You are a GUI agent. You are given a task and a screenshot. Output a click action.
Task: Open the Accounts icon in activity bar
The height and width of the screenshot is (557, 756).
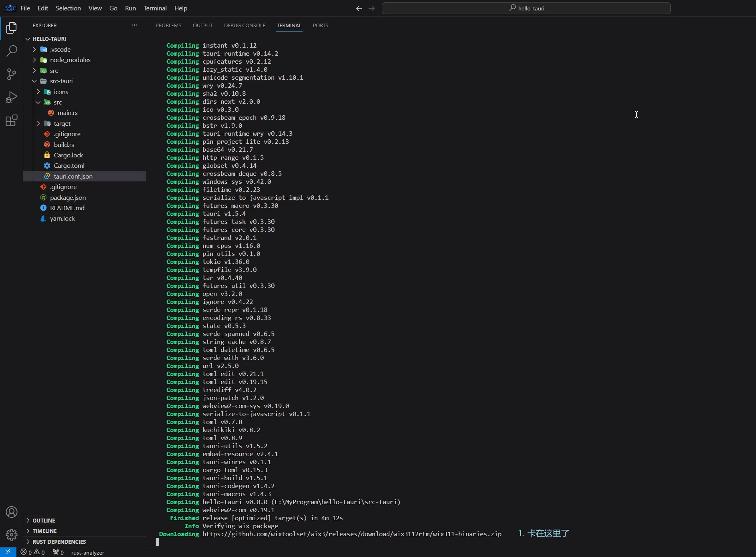click(x=12, y=512)
